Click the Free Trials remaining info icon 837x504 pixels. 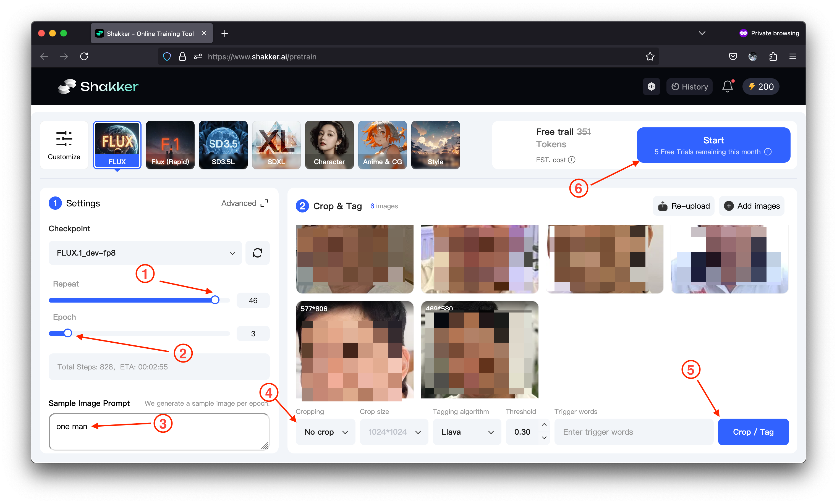click(768, 152)
